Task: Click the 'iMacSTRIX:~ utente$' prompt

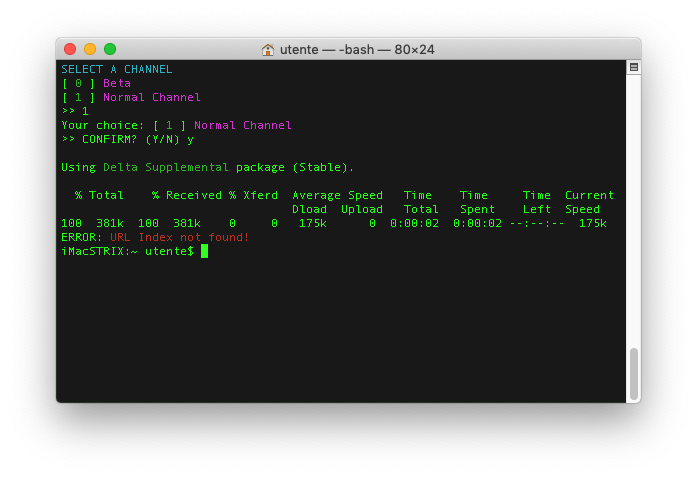Action: (x=128, y=251)
